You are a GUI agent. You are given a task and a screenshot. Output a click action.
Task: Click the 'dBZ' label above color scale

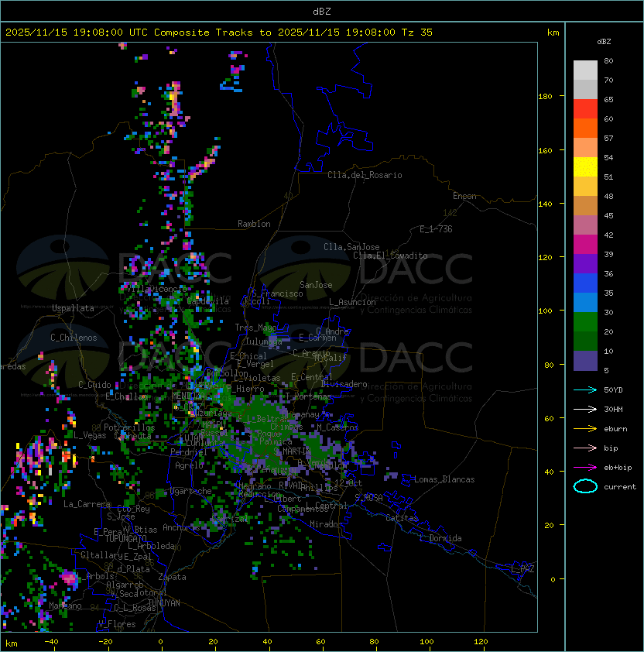(604, 42)
